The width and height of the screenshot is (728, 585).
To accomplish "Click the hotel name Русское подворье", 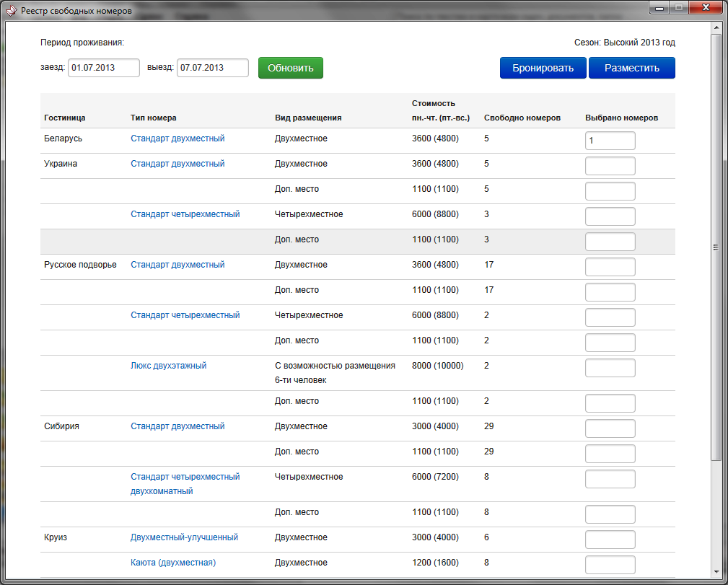I will pos(80,265).
